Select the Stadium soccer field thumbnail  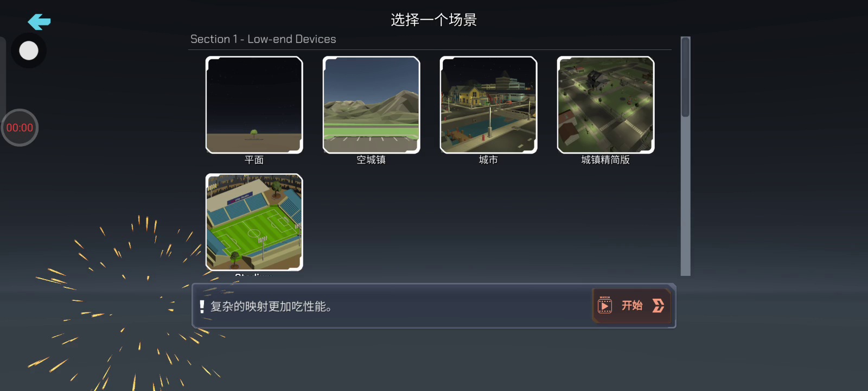click(254, 222)
